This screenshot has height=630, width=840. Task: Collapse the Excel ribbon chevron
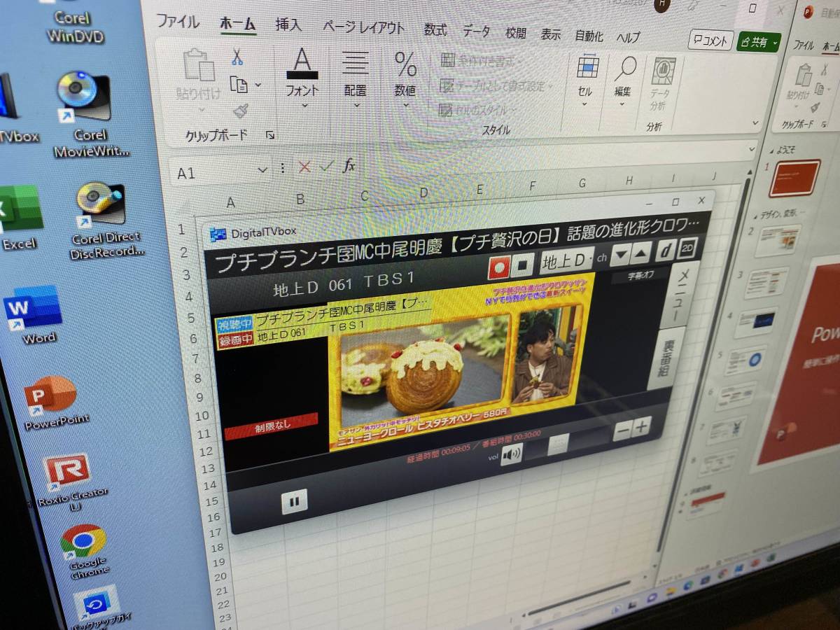[x=755, y=122]
